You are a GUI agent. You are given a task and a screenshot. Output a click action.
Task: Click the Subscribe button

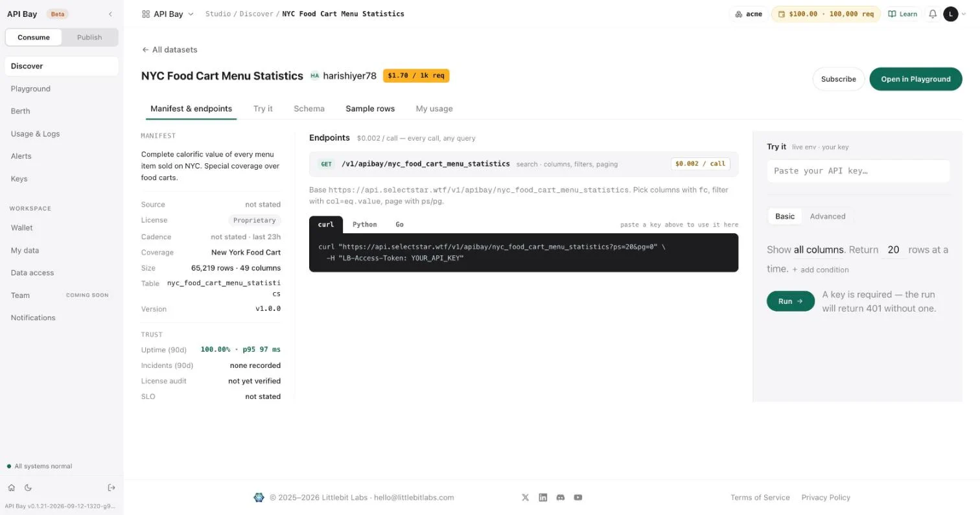pyautogui.click(x=839, y=79)
